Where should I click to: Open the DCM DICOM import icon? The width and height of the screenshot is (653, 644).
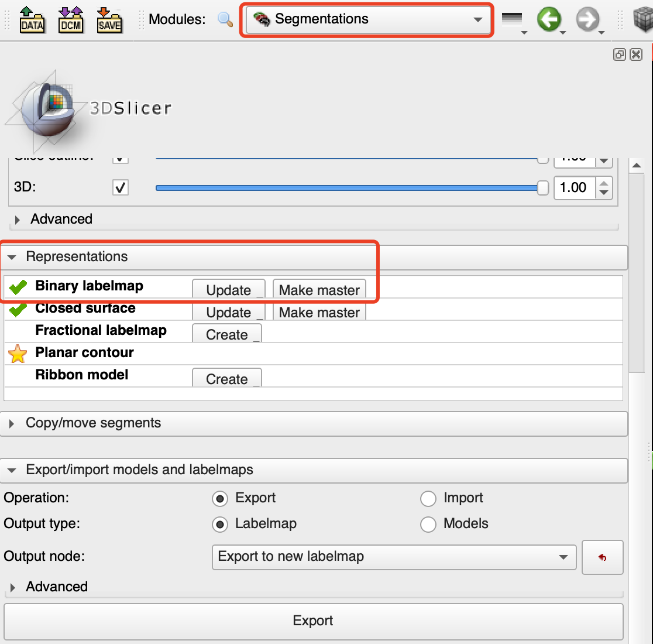click(70, 19)
